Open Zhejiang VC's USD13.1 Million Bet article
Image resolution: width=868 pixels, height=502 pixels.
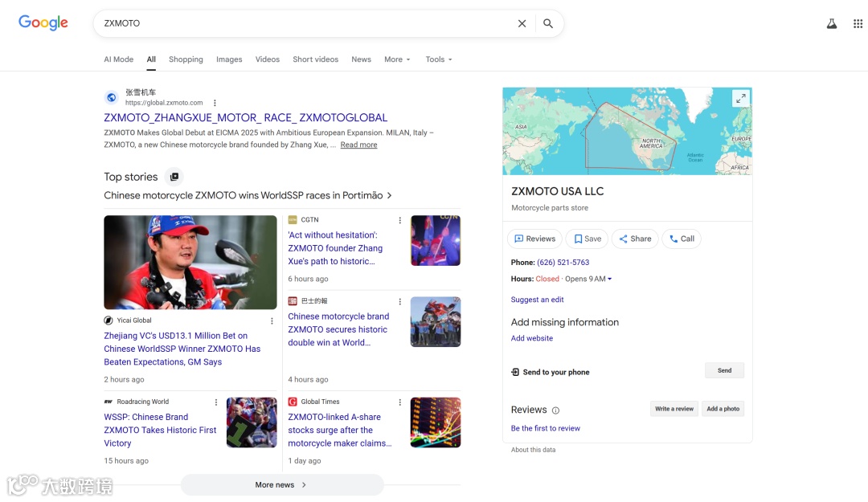182,349
